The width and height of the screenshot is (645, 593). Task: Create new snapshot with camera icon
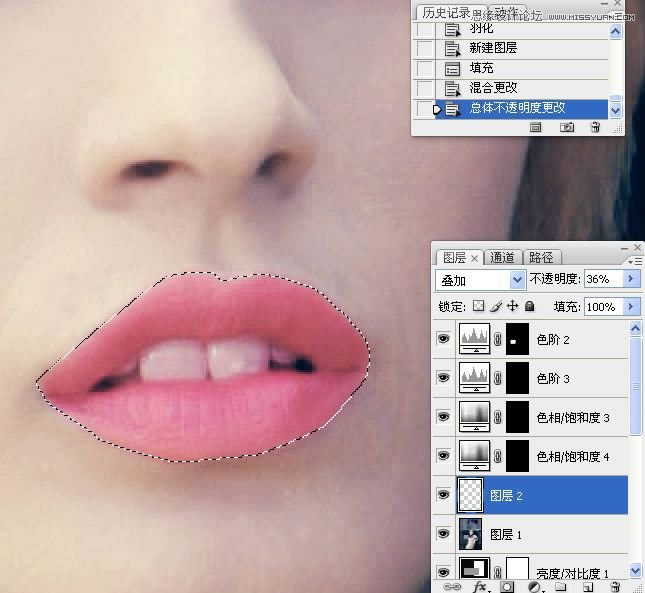click(567, 128)
